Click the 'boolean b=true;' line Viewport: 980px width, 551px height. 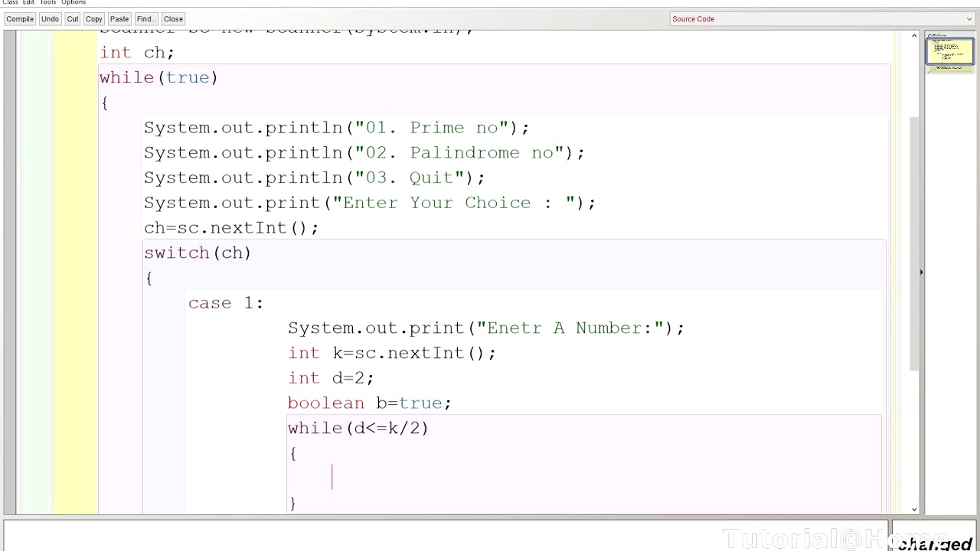tap(370, 403)
